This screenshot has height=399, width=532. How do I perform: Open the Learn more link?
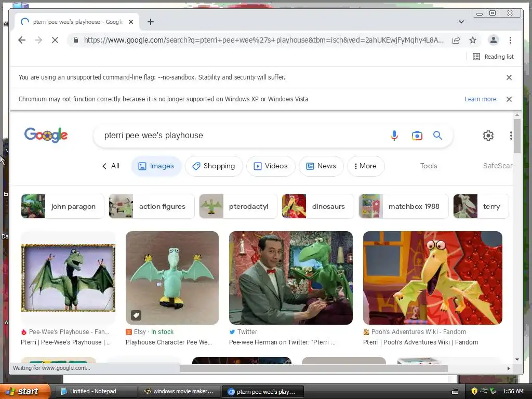[481, 99]
